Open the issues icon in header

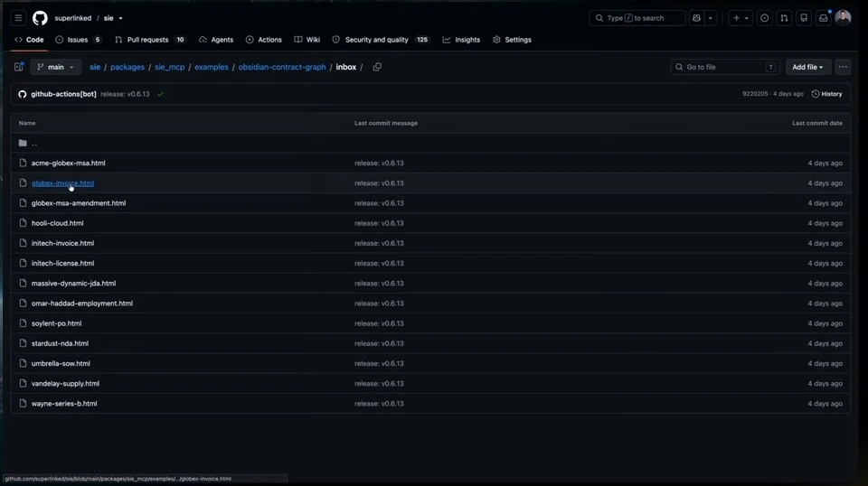tap(765, 18)
